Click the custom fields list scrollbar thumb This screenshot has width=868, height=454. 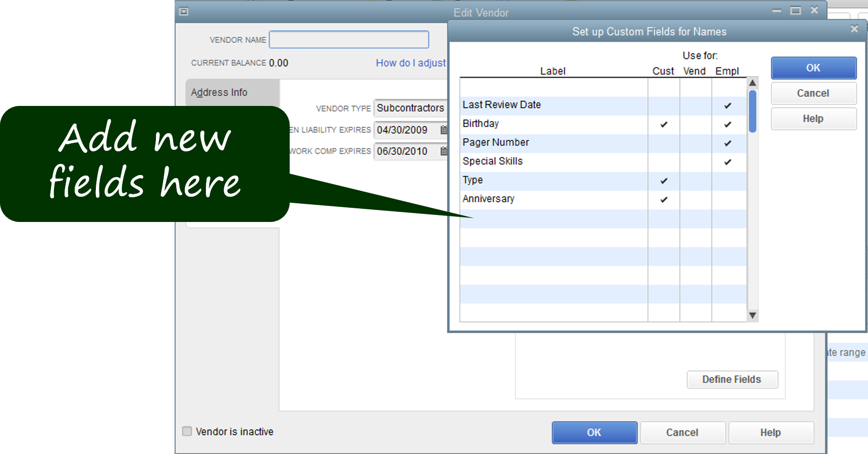point(752,111)
